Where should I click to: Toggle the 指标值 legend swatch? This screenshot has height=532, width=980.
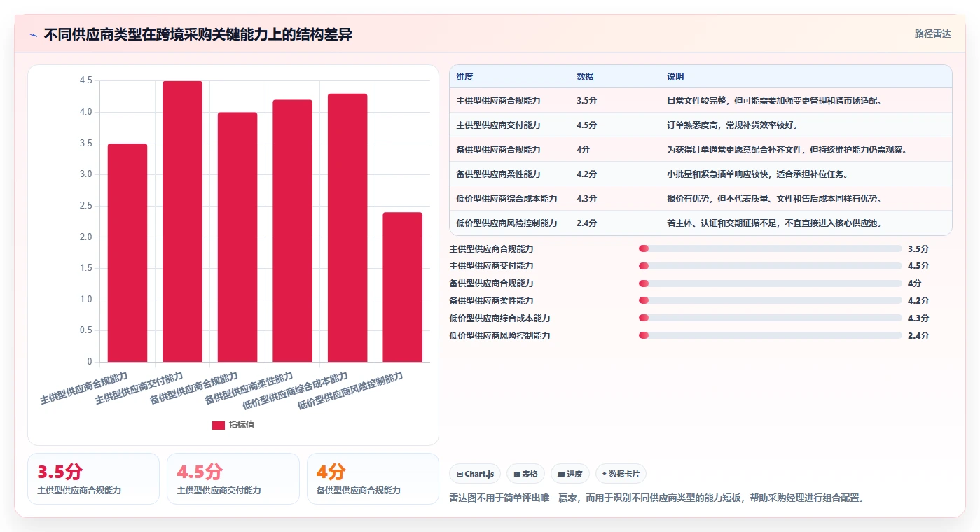point(219,425)
